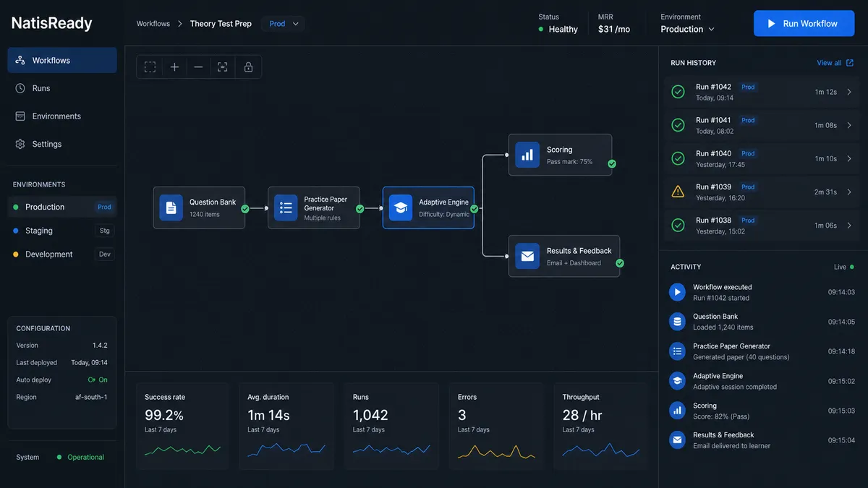Click the marquee selection tool icon

(150, 67)
